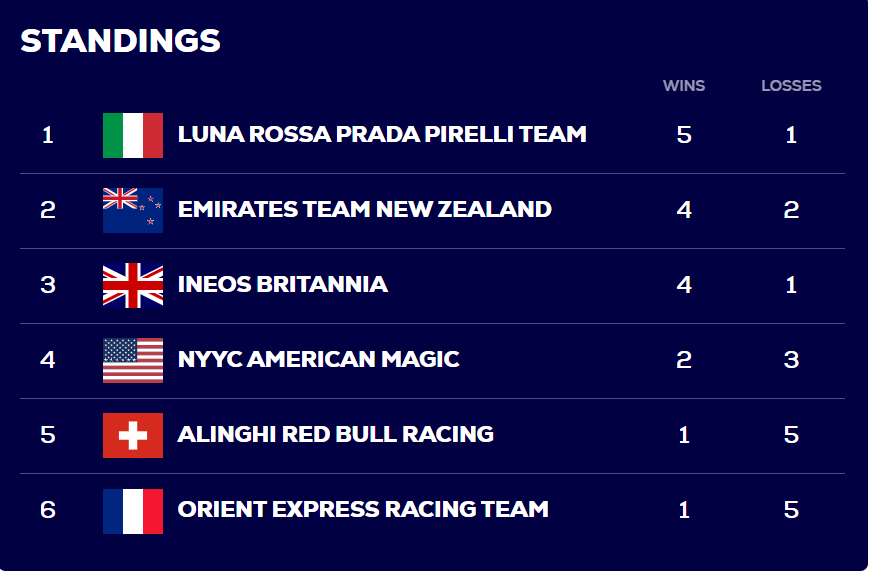The width and height of the screenshot is (870, 571).
Task: Select INEOS Britannia team name
Action: (x=282, y=284)
